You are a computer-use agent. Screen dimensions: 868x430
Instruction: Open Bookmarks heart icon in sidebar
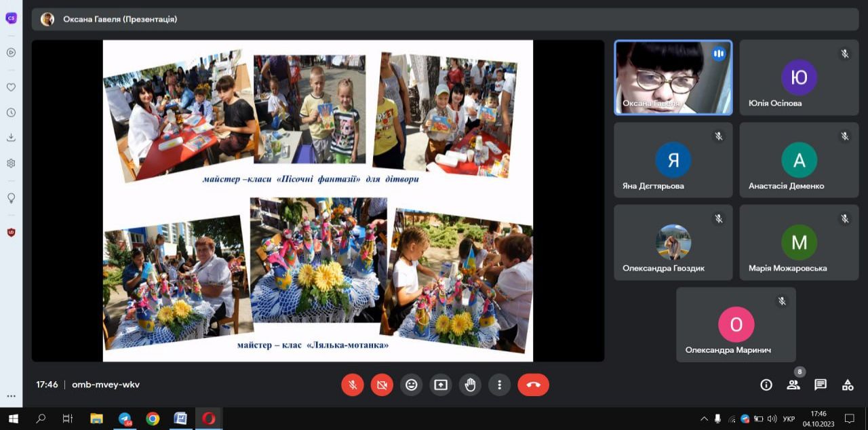click(11, 87)
